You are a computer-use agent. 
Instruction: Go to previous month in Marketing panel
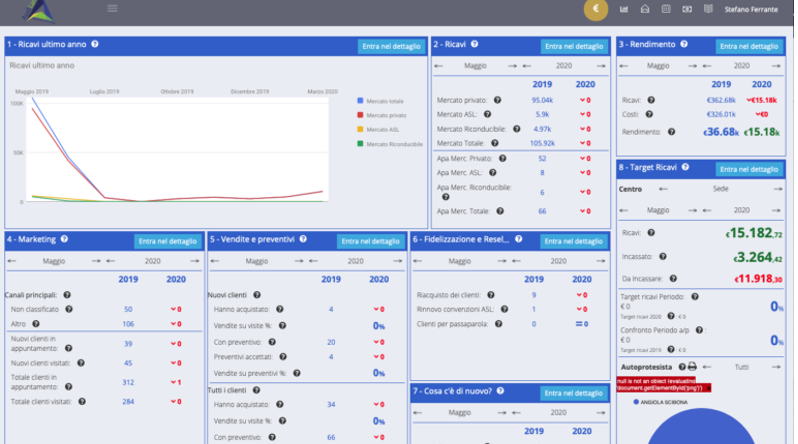pyautogui.click(x=12, y=261)
